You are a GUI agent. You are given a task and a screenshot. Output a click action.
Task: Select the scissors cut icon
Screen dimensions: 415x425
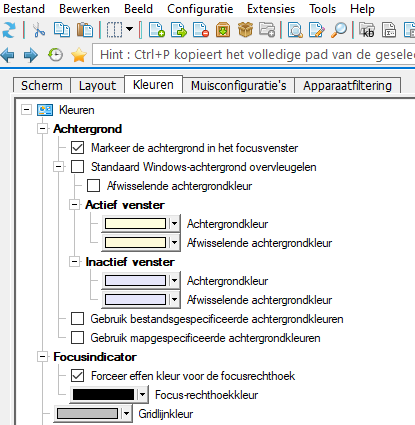tap(39, 30)
